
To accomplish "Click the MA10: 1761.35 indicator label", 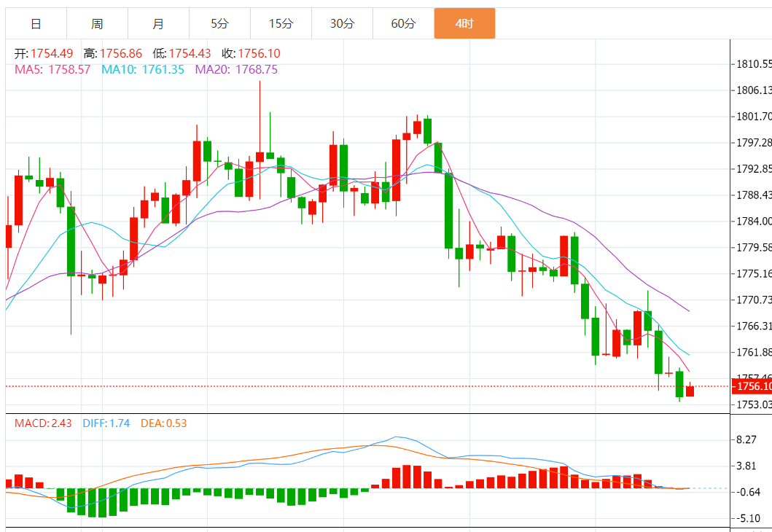I will tap(143, 69).
